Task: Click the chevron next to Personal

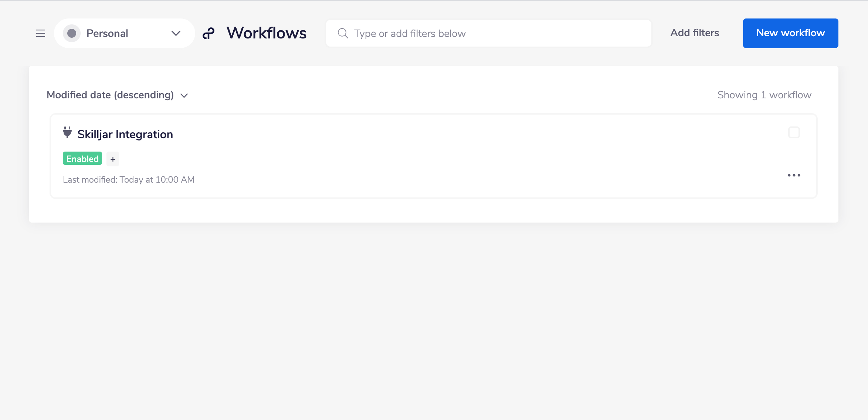Action: [x=176, y=33]
